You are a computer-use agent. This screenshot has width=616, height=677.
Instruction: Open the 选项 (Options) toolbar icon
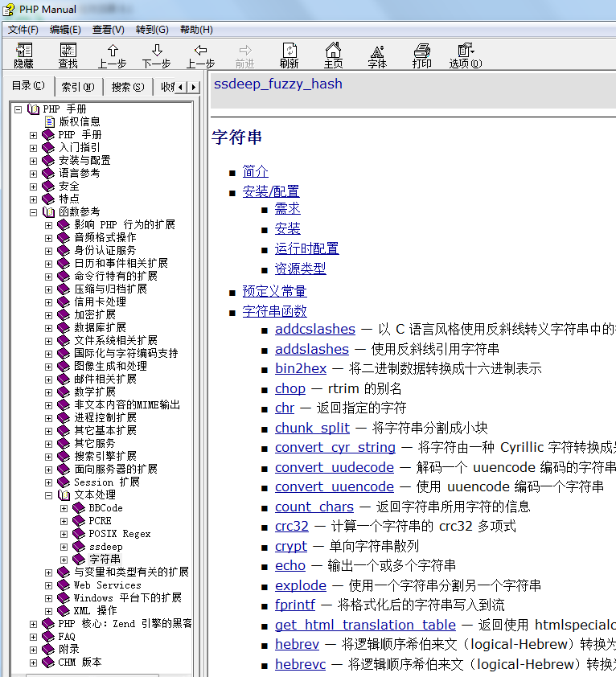(x=466, y=50)
